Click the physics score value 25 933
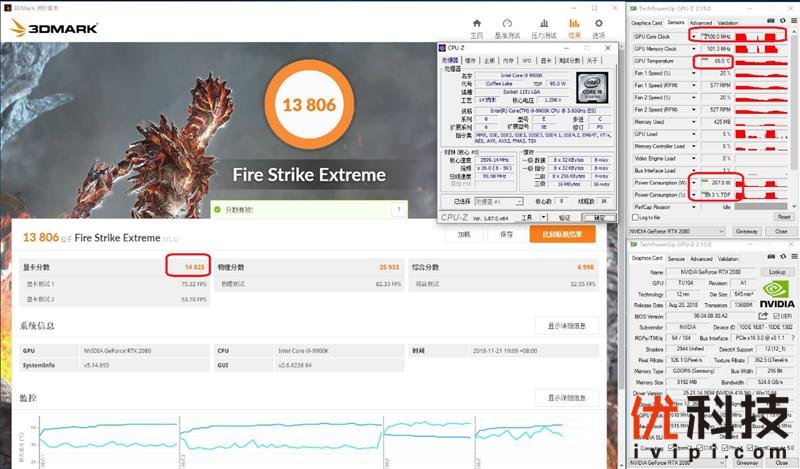 [389, 267]
